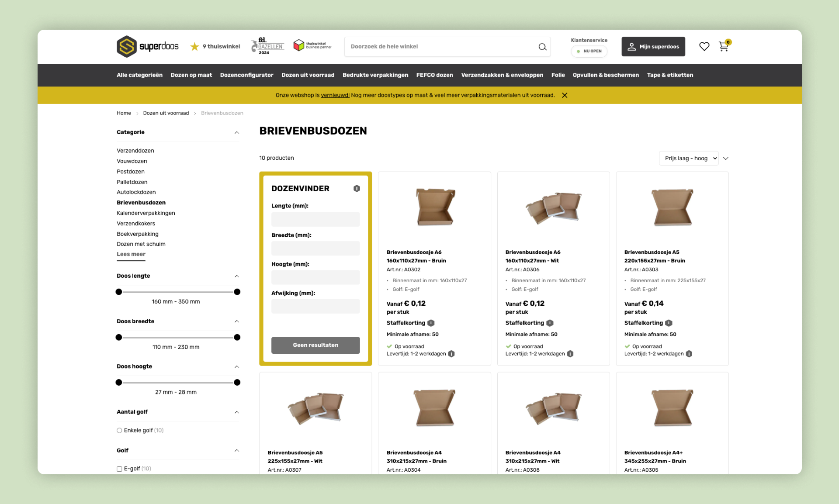
Task: Click the NU OPEN status button
Action: (x=589, y=51)
